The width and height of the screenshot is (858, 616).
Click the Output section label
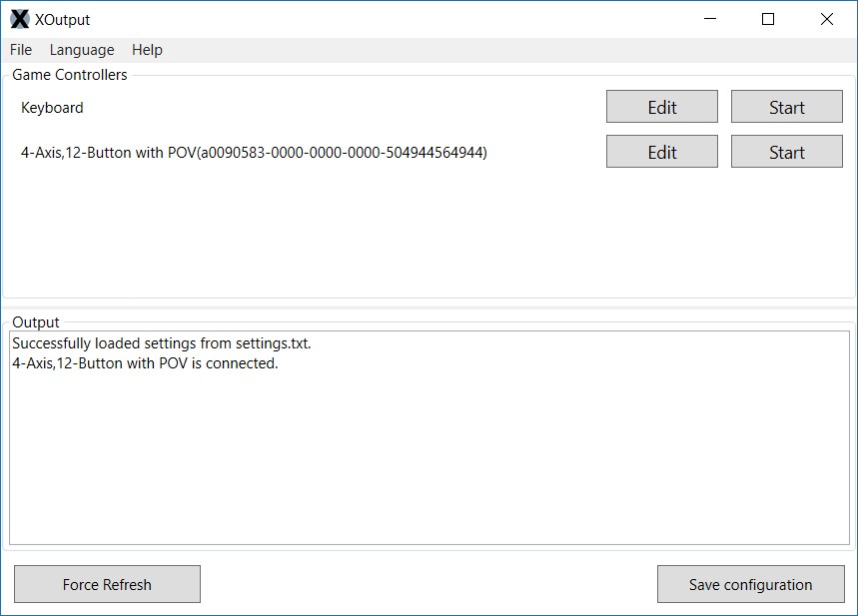click(36, 321)
